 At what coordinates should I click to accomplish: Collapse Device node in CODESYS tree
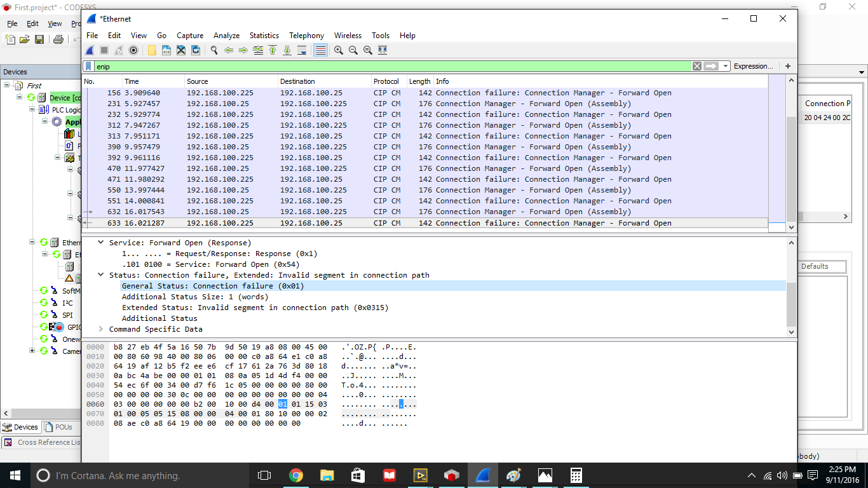[x=20, y=97]
